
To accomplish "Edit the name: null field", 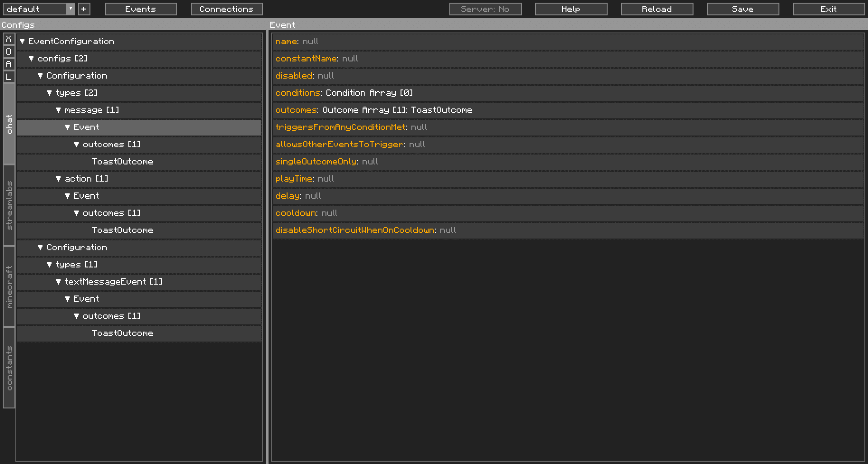I will [x=568, y=42].
